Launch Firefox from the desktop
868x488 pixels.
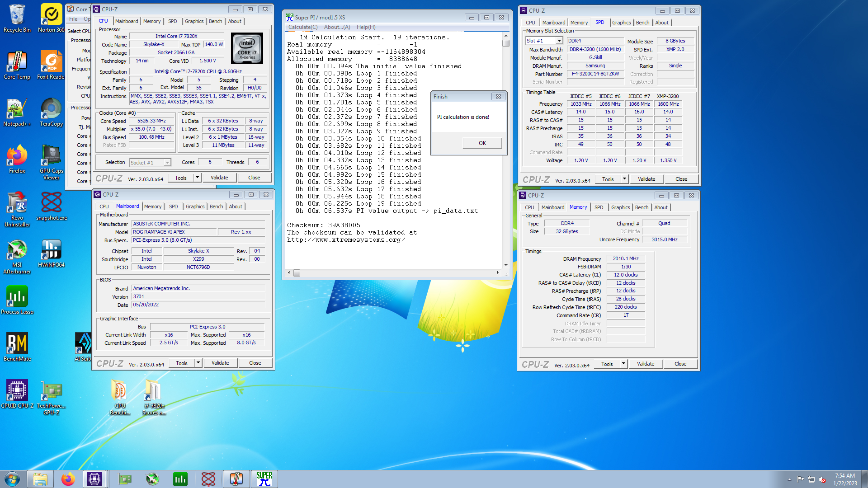pyautogui.click(x=17, y=159)
